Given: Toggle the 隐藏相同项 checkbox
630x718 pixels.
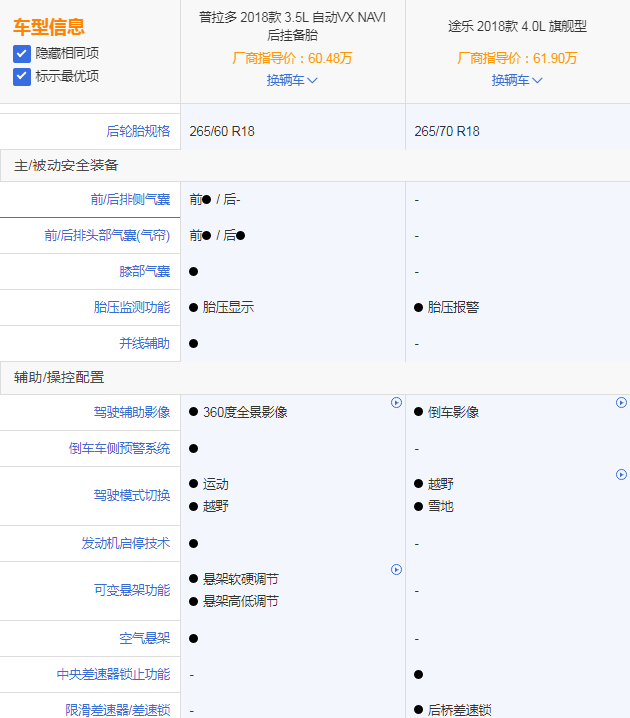Looking at the screenshot, I should (x=22, y=54).
